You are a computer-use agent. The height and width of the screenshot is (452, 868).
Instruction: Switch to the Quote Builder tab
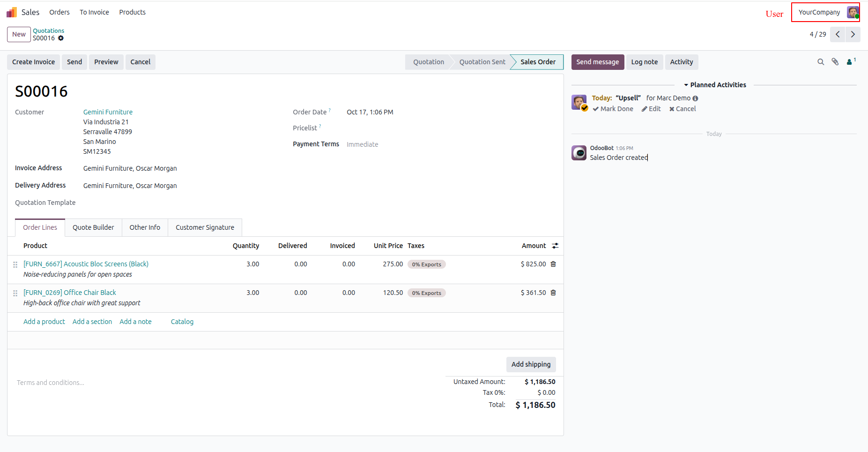(93, 227)
